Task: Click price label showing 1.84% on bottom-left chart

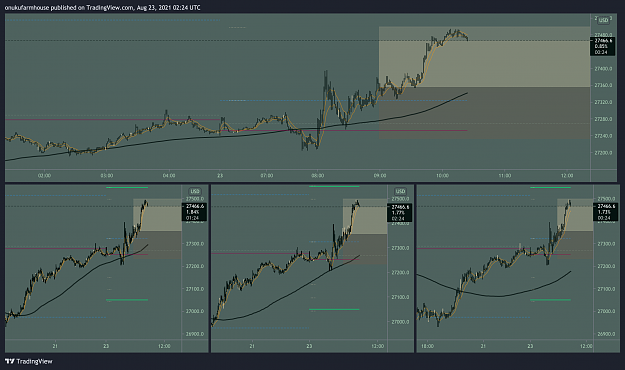Action: [x=194, y=212]
